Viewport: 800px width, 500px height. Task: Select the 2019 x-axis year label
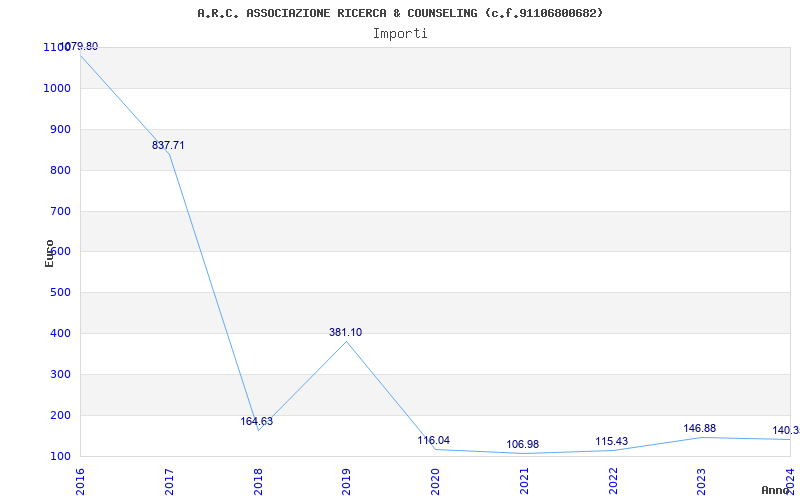pyautogui.click(x=346, y=482)
